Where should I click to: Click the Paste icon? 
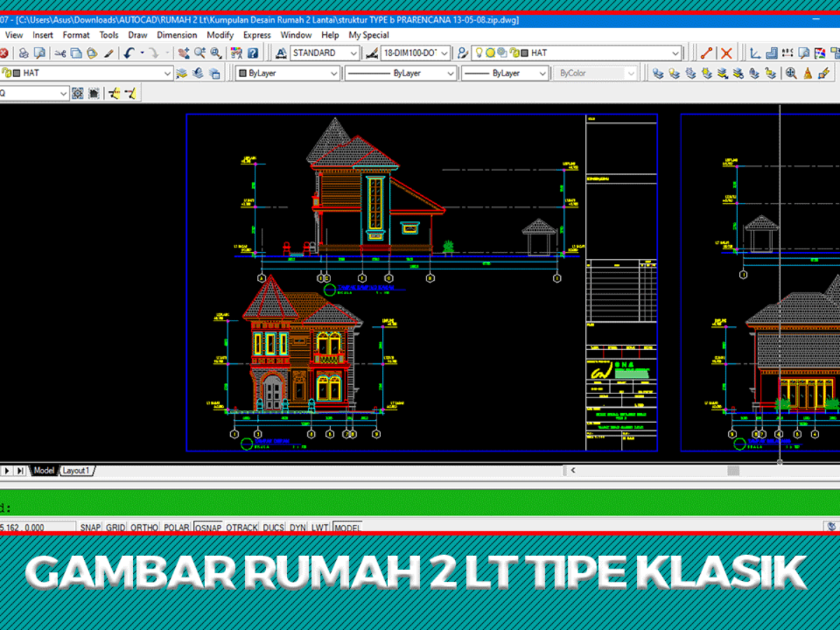[x=92, y=53]
